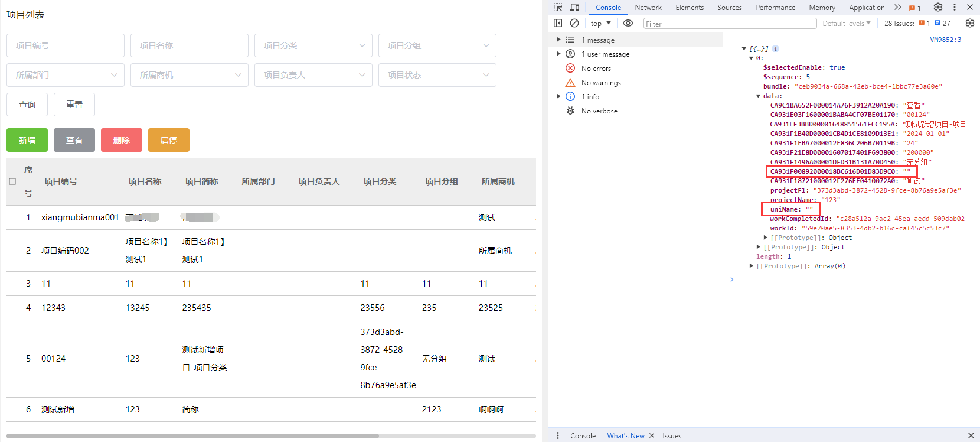Click the DevTools three-dot menu

click(955, 8)
